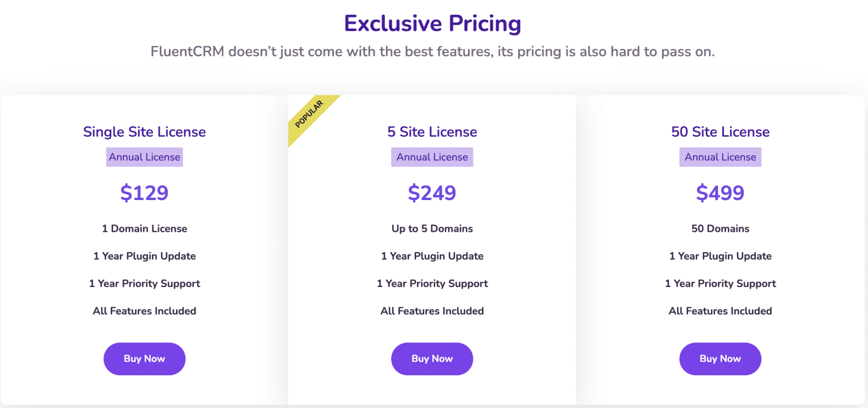868x408 pixels.
Task: Click the FluentCRM tagline below the title
Action: (x=432, y=51)
